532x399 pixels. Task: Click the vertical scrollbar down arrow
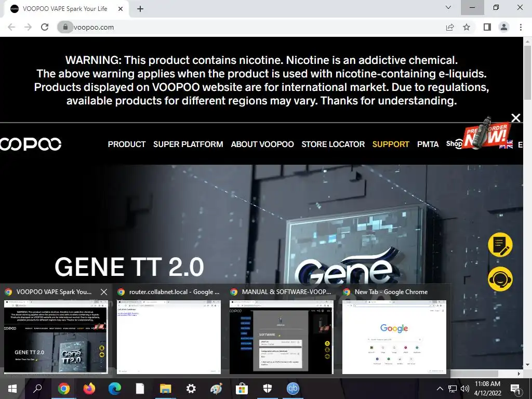528,365
